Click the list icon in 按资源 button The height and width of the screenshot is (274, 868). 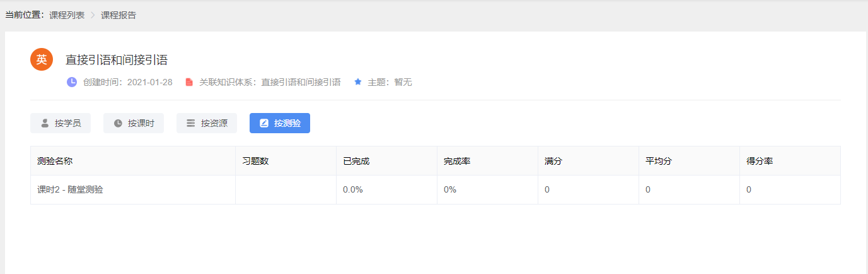pos(190,124)
